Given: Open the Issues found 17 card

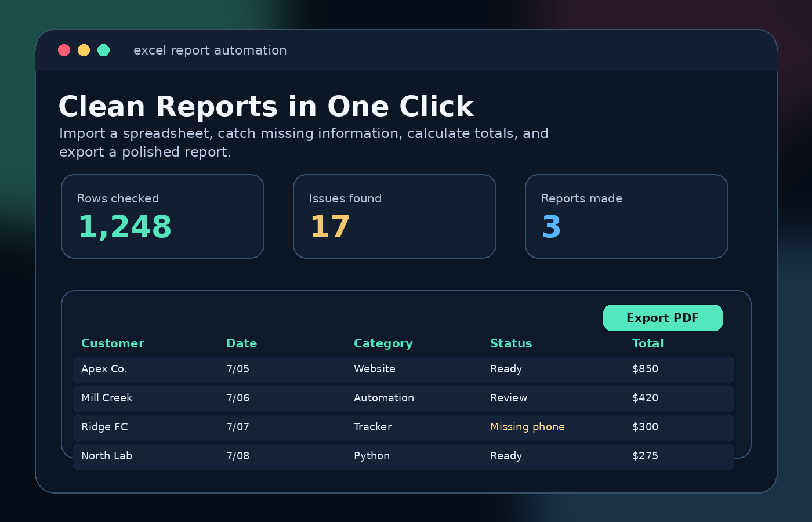Looking at the screenshot, I should [x=394, y=216].
